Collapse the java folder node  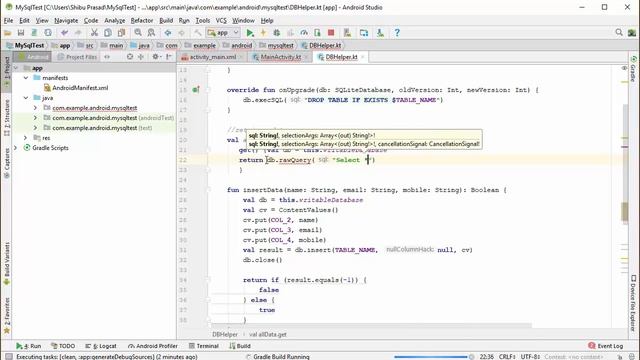(x=26, y=98)
